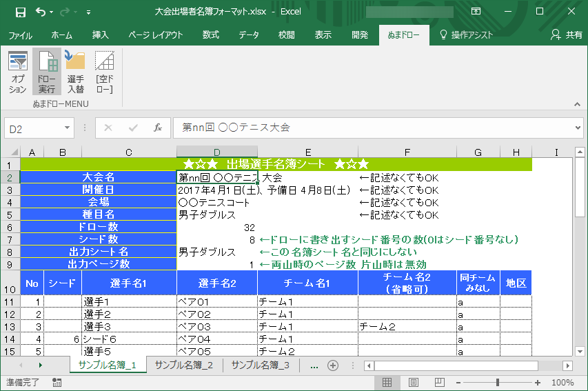Open the ファイル menu

[20, 35]
